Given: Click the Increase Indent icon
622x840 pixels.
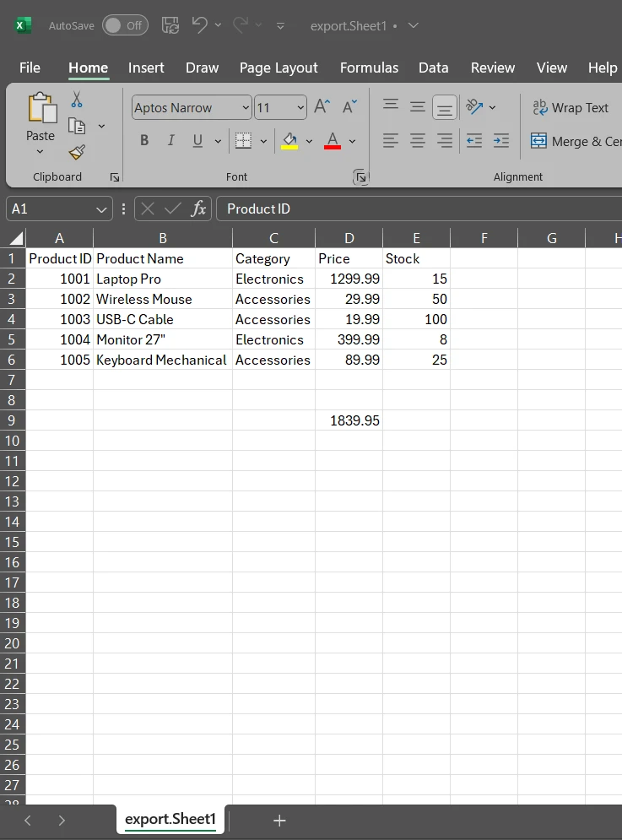Looking at the screenshot, I should 501,141.
